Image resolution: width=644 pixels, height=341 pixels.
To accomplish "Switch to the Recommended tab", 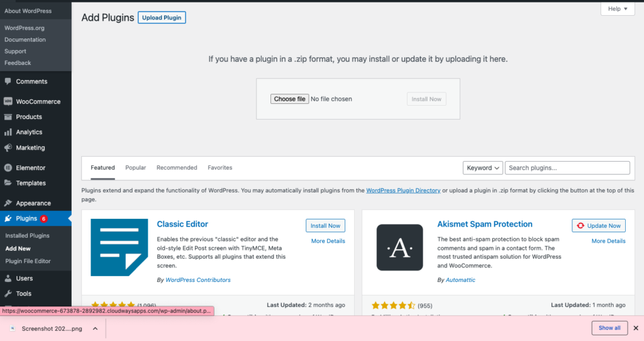I will pyautogui.click(x=177, y=167).
